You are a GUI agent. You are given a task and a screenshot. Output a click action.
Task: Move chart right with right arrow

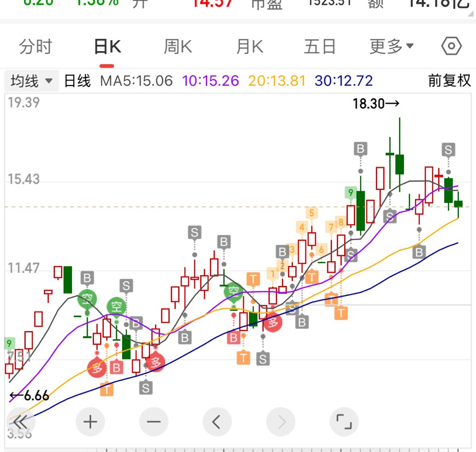point(280,422)
